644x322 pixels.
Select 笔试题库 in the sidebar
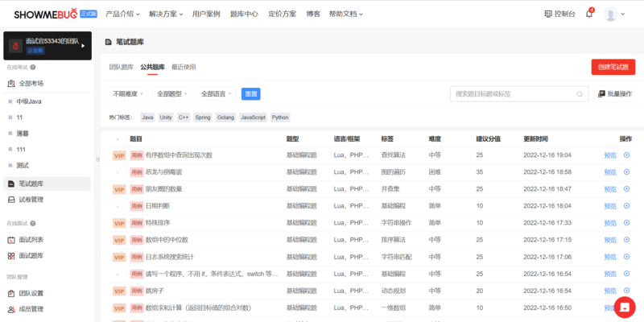[47, 184]
